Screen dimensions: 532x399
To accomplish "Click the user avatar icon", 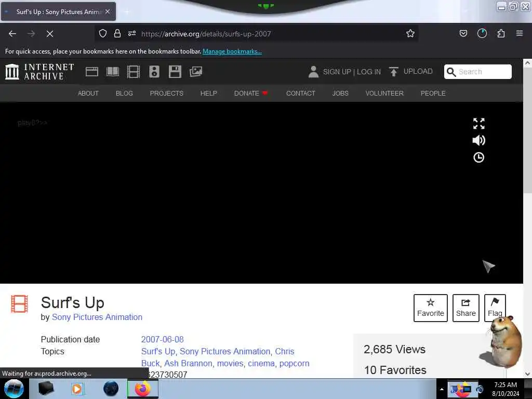I will pos(313,72).
